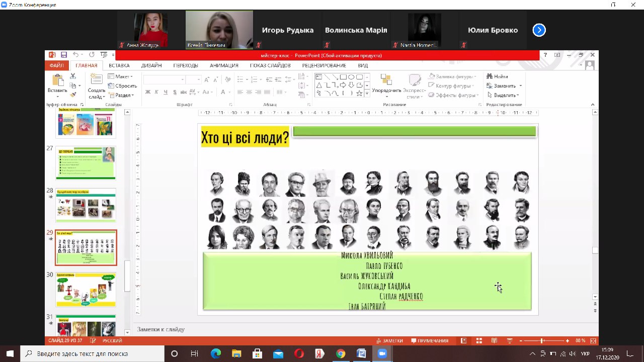Screen dimensions: 644x362
Task: Open the Вставка ribbon tab
Action: pos(119,65)
